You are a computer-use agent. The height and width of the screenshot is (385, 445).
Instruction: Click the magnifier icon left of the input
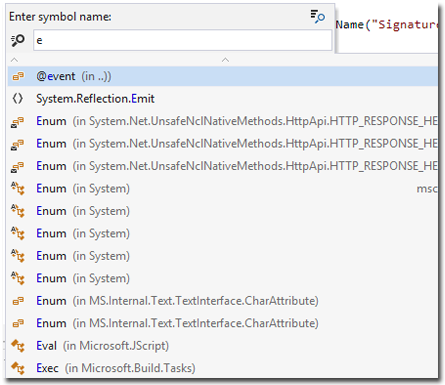[18, 40]
